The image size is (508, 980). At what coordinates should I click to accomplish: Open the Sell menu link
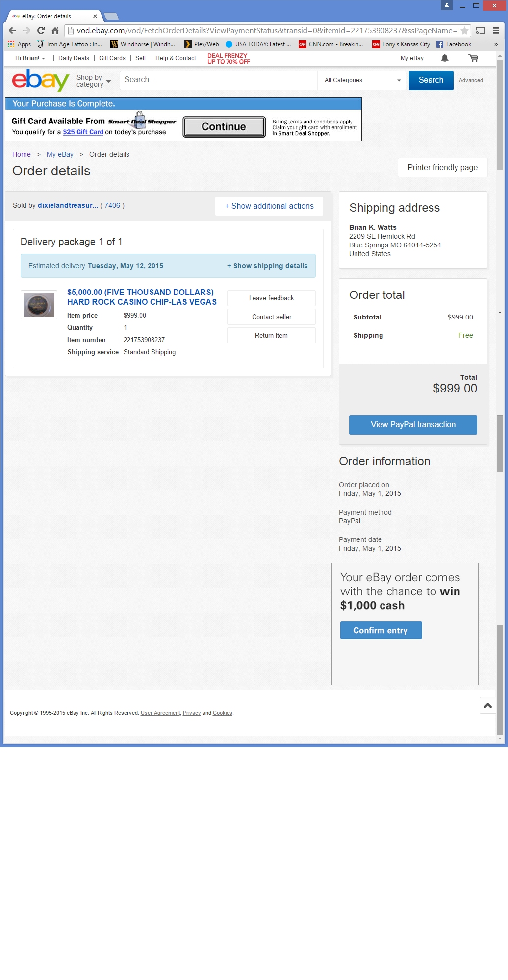pos(140,58)
